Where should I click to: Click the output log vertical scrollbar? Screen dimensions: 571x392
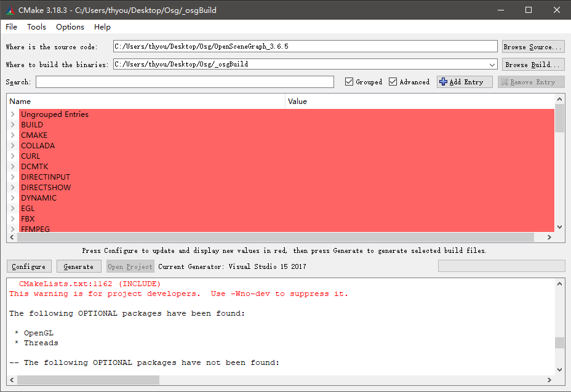pyautogui.click(x=559, y=342)
